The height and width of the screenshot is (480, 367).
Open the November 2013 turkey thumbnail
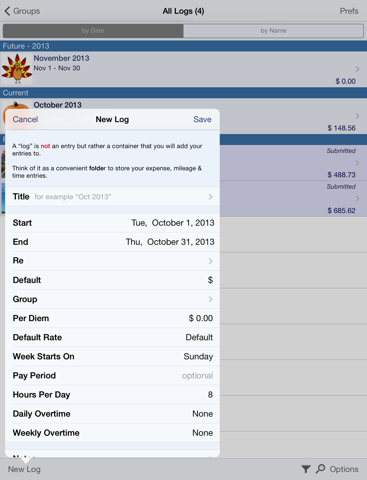(16, 69)
